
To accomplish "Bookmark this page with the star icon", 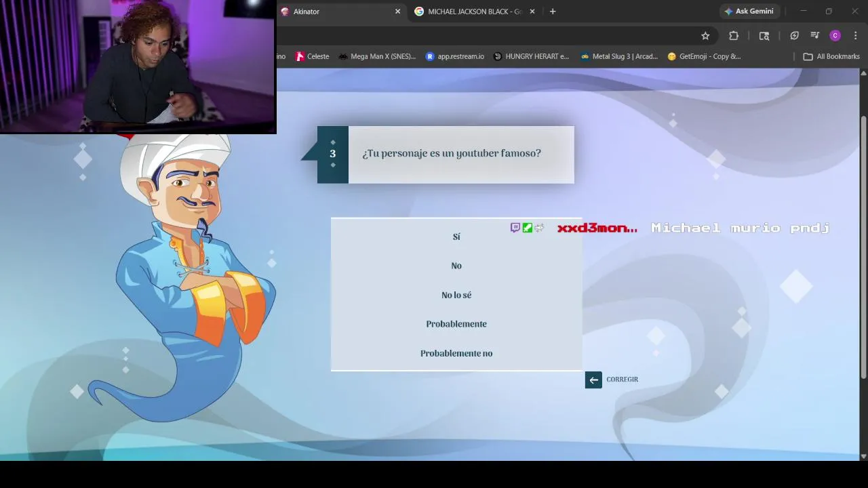I will click(705, 36).
